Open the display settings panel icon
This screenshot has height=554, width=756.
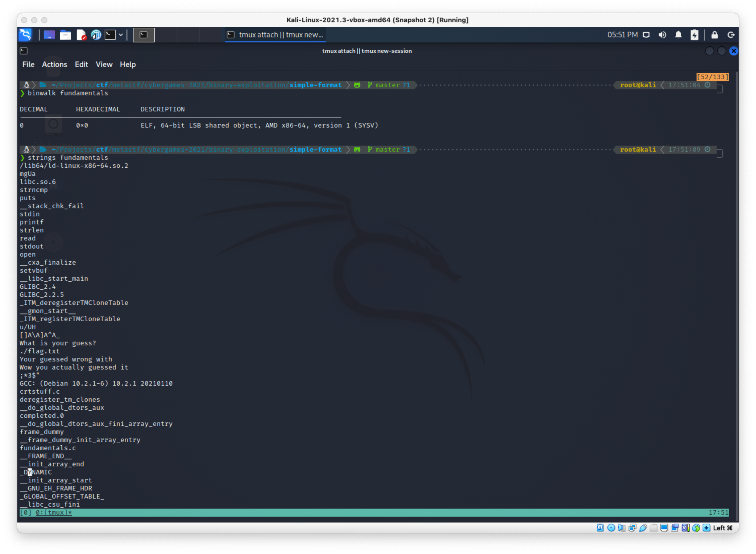(x=646, y=35)
